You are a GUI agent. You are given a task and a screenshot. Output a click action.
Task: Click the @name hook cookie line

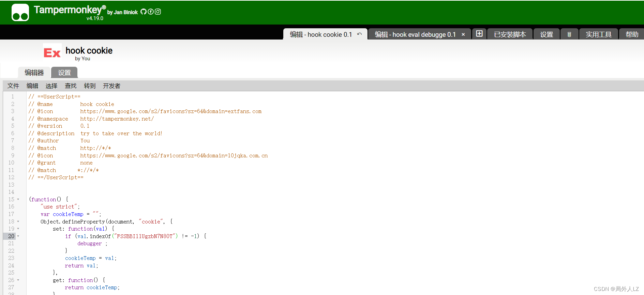tap(71, 104)
